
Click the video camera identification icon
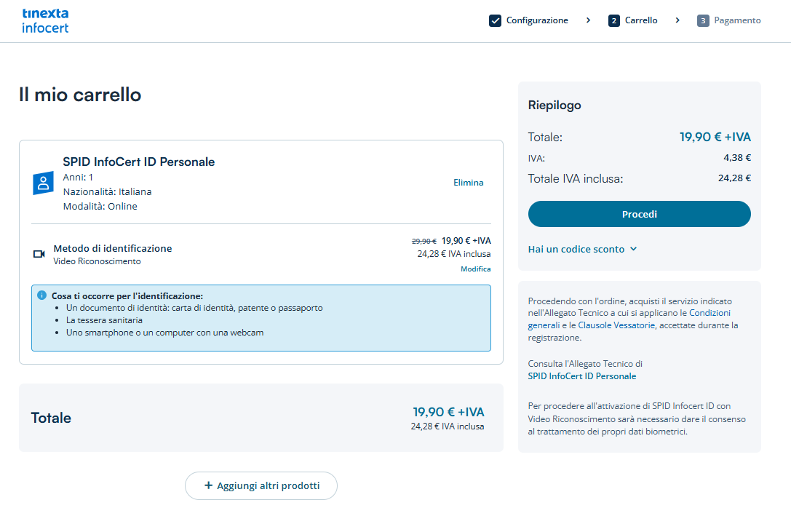point(39,254)
